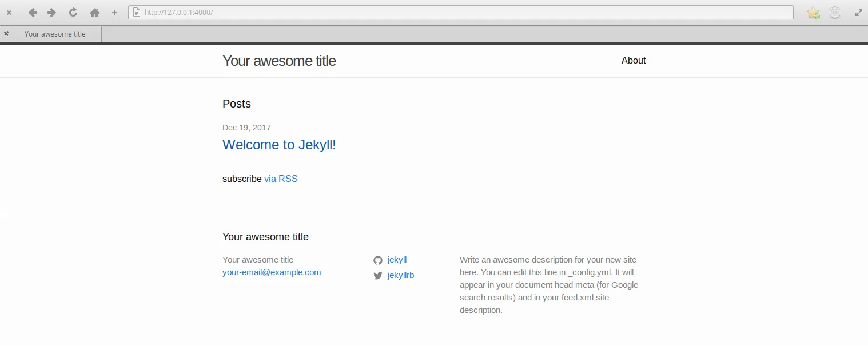Image resolution: width=868 pixels, height=345 pixels.
Task: Click the your-email@example.com link
Action: coord(272,272)
